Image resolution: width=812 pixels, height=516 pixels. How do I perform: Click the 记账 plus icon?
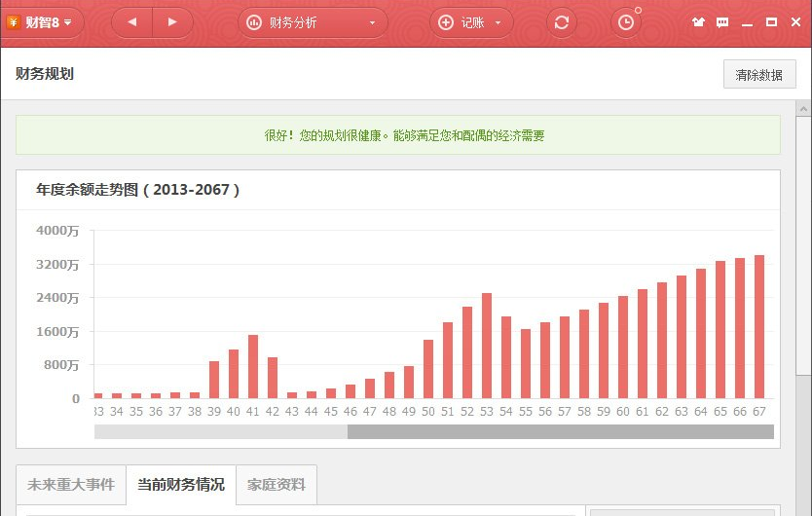446,22
